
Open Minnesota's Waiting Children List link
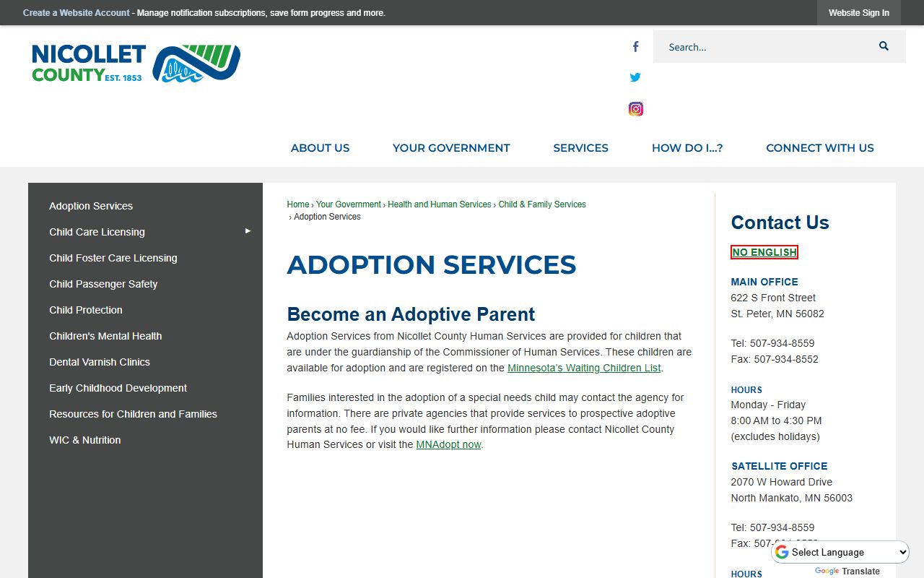click(584, 368)
